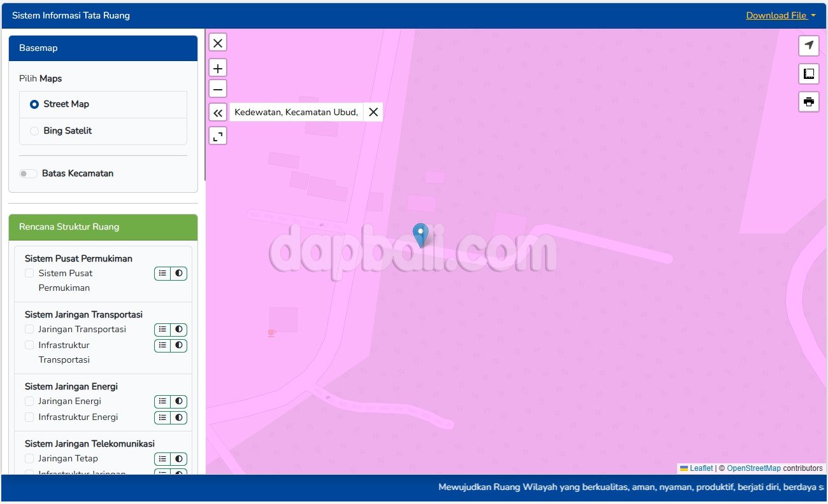Viewport: 828px width, 504px height.
Task: Show legend list for Sistem Pusat Permukiman
Action: (162, 273)
